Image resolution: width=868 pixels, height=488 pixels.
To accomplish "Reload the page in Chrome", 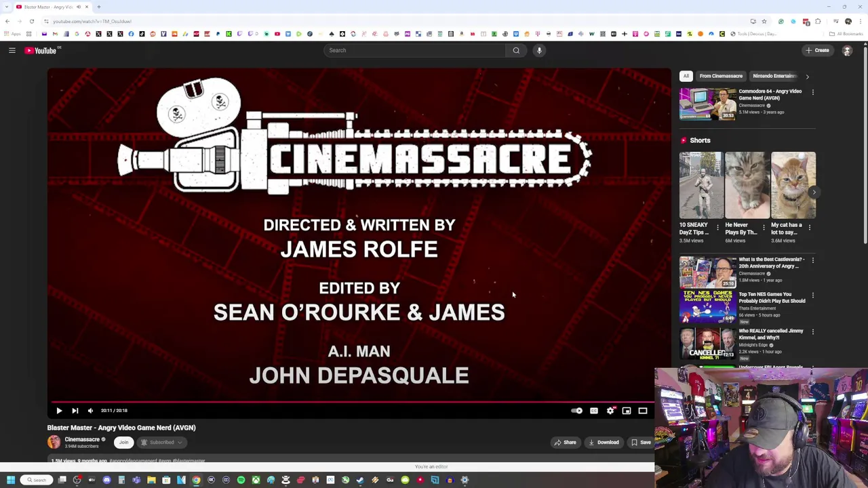I will (31, 21).
